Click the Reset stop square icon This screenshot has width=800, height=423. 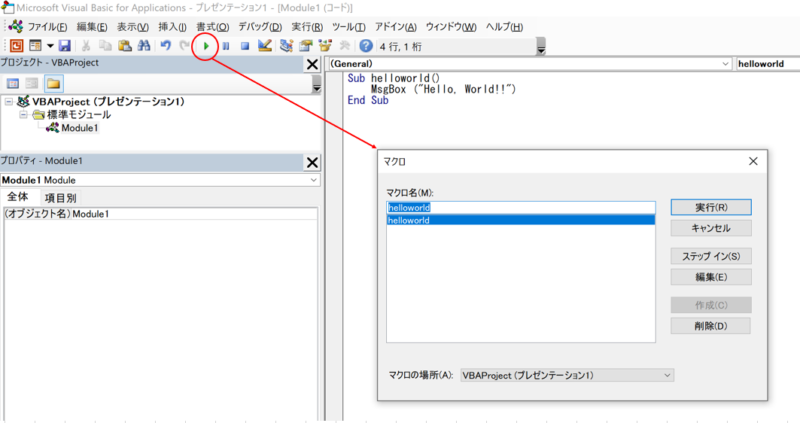(x=245, y=46)
